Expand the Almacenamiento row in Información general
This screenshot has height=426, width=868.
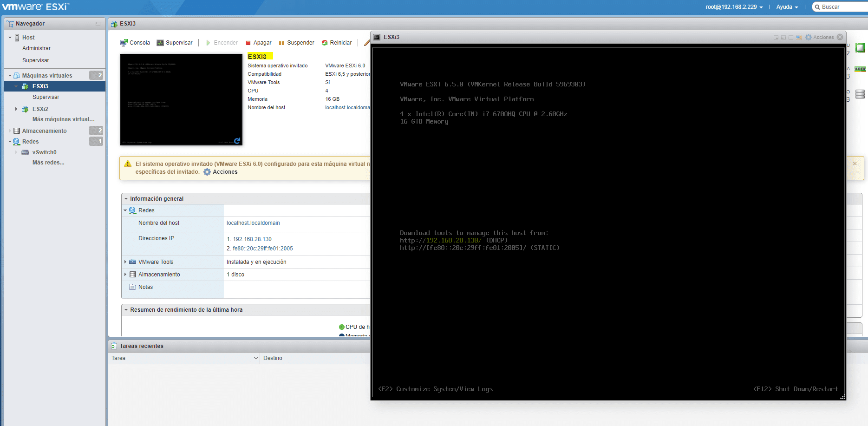pyautogui.click(x=126, y=274)
